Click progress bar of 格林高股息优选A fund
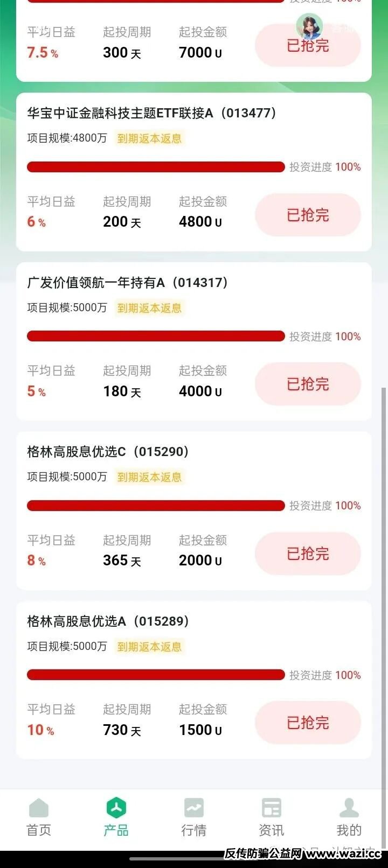Viewport: 388px width, 868px height. tap(156, 675)
